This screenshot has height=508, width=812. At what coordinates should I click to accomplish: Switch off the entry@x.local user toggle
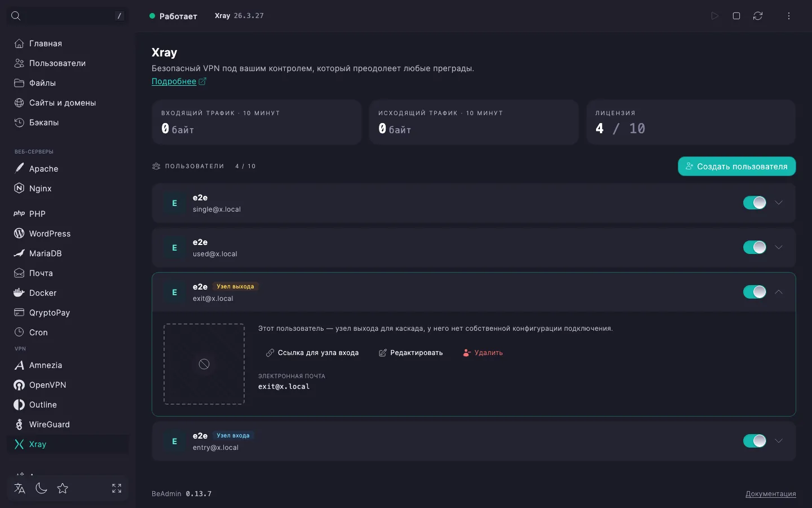pyautogui.click(x=754, y=441)
